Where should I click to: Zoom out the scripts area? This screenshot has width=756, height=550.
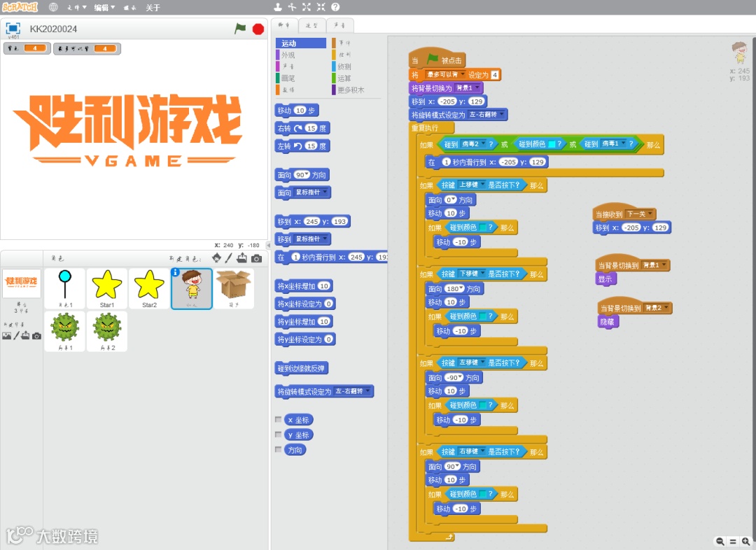tap(720, 542)
